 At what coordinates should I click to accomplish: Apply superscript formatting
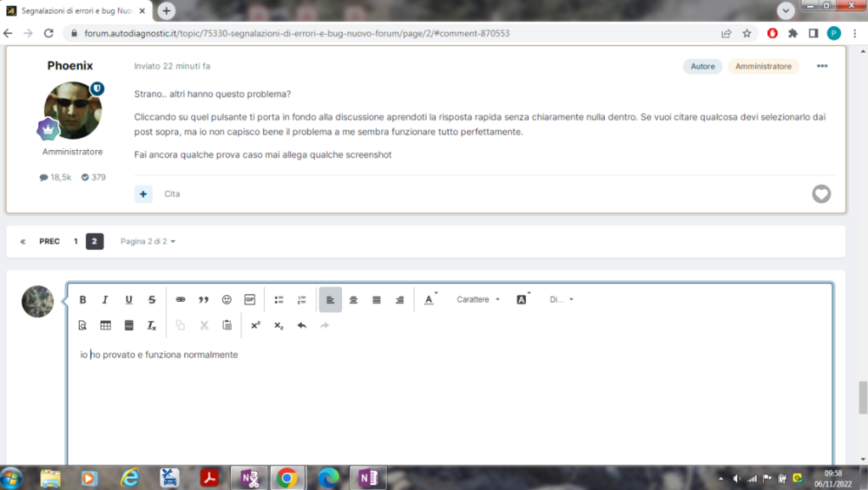255,326
